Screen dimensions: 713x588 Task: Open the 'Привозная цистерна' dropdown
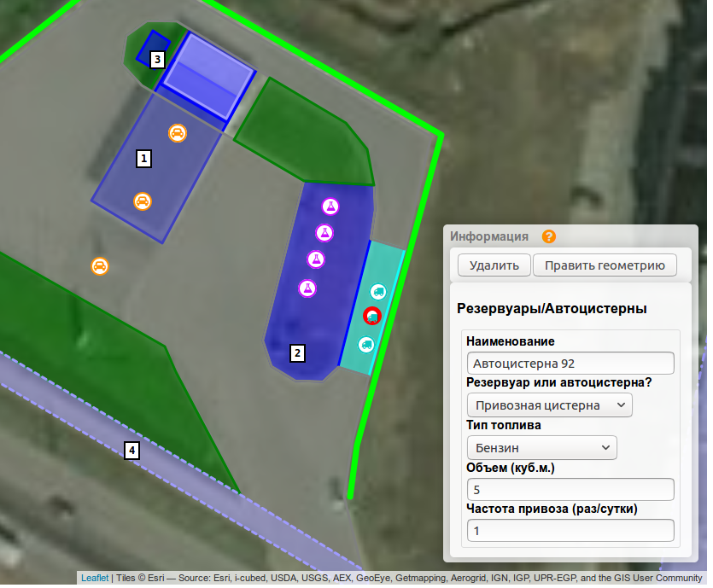pos(550,405)
